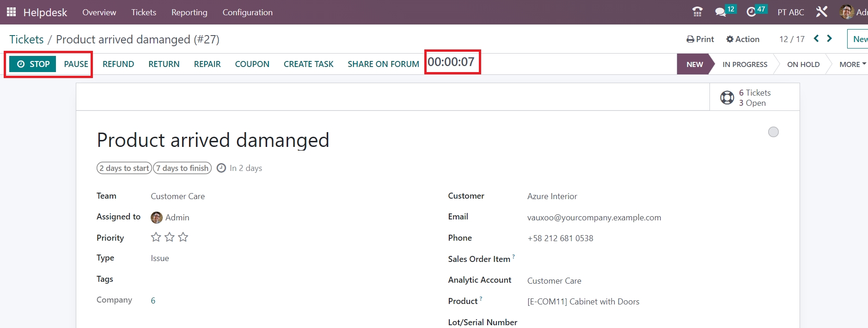Open the Reporting menu
The width and height of the screenshot is (868, 328).
click(189, 12)
